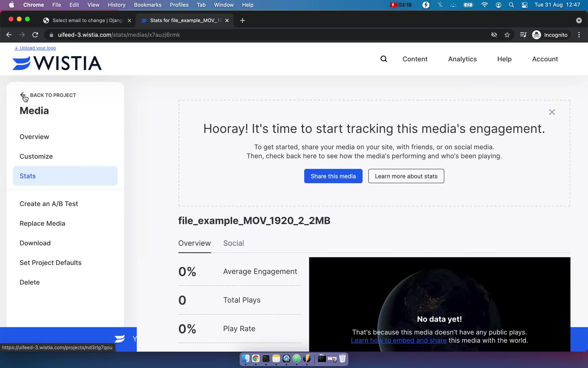The width and height of the screenshot is (588, 368).
Task: Click the Apple menu icon
Action: coord(12,5)
